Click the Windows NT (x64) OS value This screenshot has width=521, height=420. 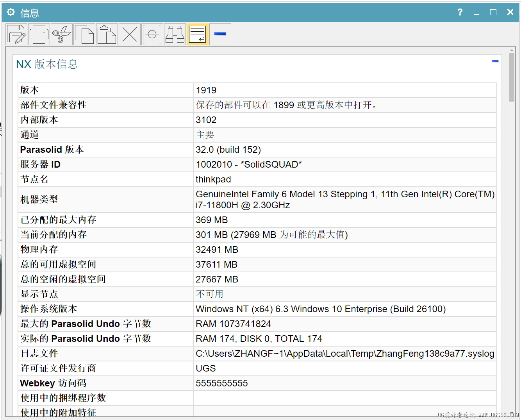(321, 309)
